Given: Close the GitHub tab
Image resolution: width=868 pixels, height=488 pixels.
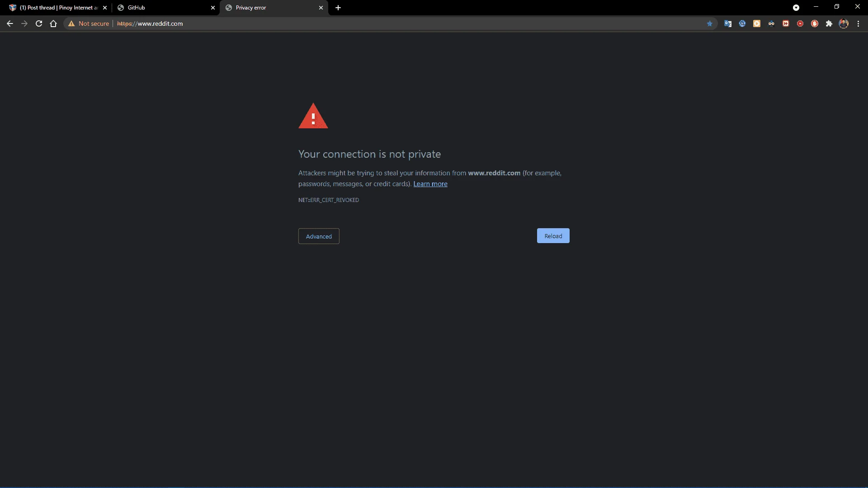Looking at the screenshot, I should point(213,8).
